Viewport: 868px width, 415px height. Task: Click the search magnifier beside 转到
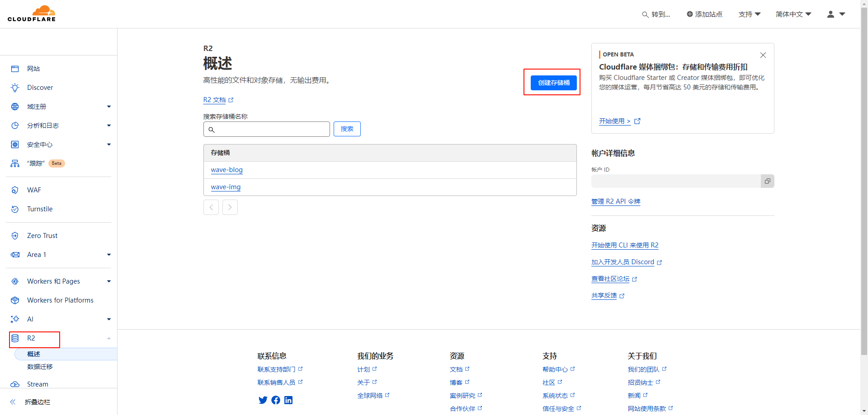coord(646,14)
